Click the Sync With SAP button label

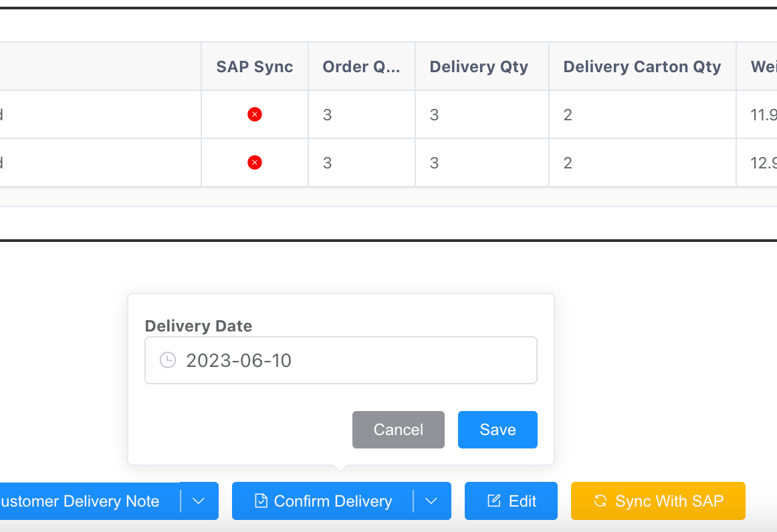(x=669, y=501)
